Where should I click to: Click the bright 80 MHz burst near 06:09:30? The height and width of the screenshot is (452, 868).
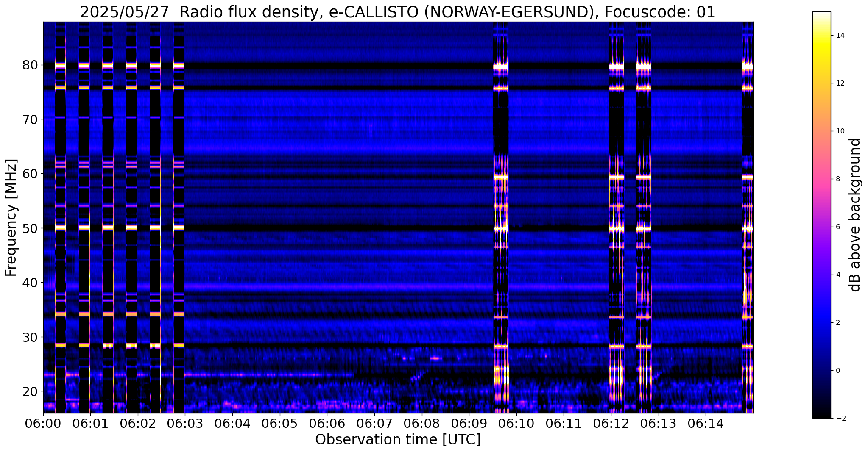pyautogui.click(x=501, y=67)
